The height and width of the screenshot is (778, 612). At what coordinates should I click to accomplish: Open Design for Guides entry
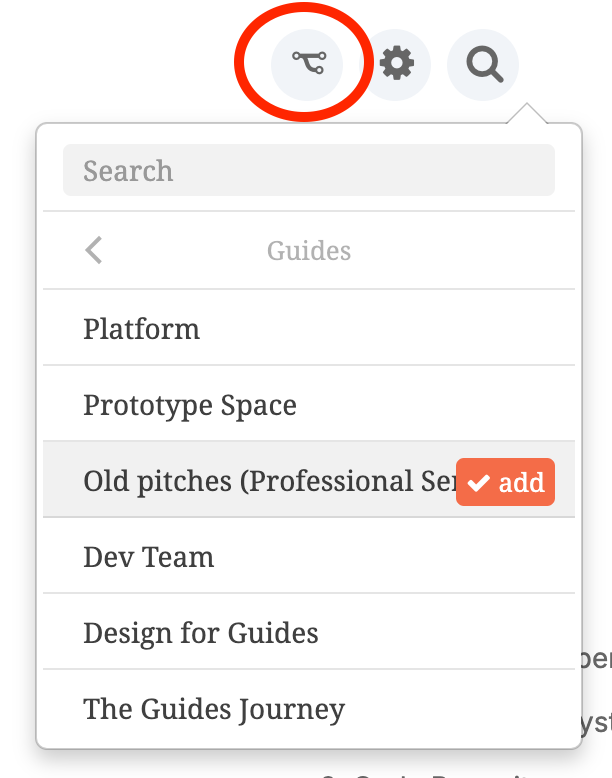309,632
